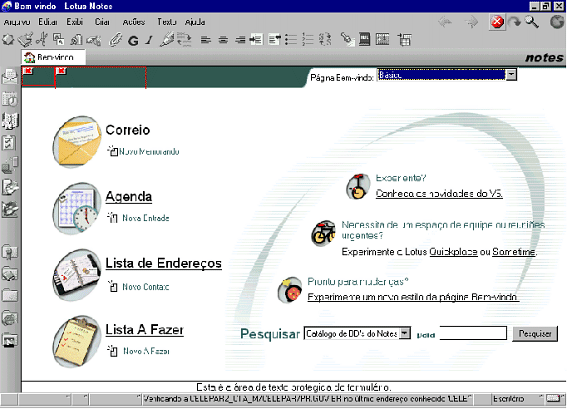Open Mail from the envelope sidebar icon
Image resolution: width=567 pixels, height=409 pixels.
point(10,76)
